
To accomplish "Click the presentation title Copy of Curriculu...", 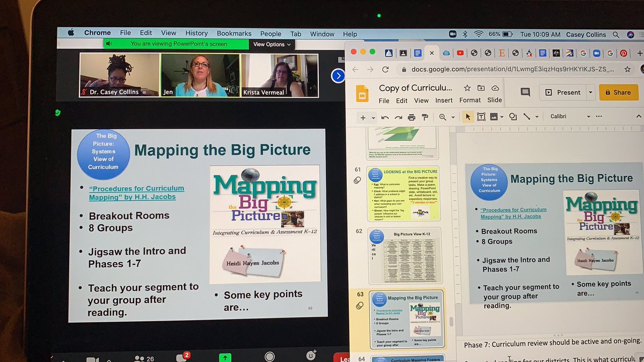I will pyautogui.click(x=415, y=88).
